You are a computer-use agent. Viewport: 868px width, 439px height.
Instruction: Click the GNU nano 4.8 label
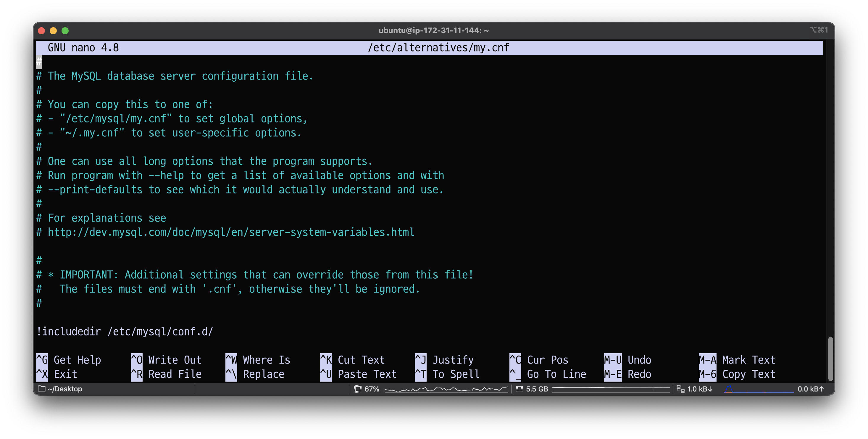[x=83, y=48]
